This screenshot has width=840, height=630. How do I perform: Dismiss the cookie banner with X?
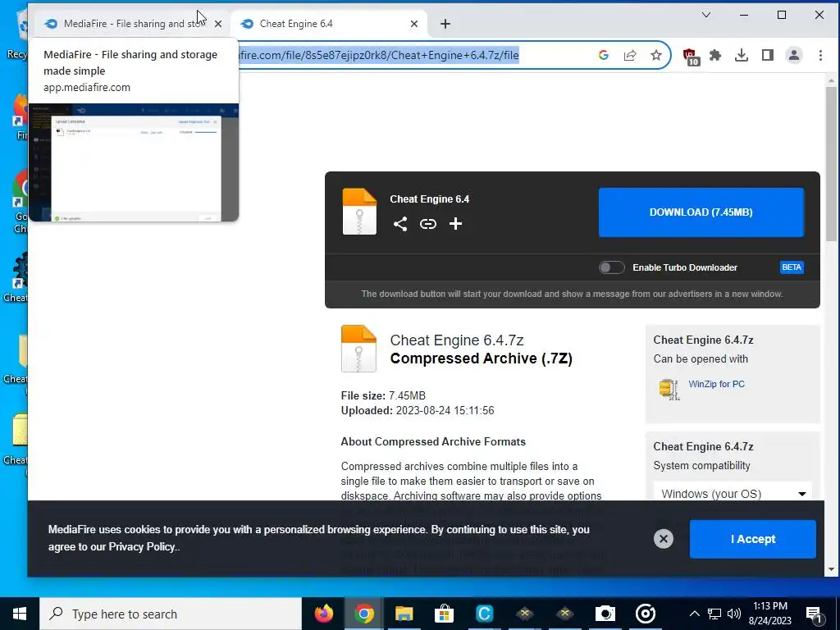[x=663, y=539]
